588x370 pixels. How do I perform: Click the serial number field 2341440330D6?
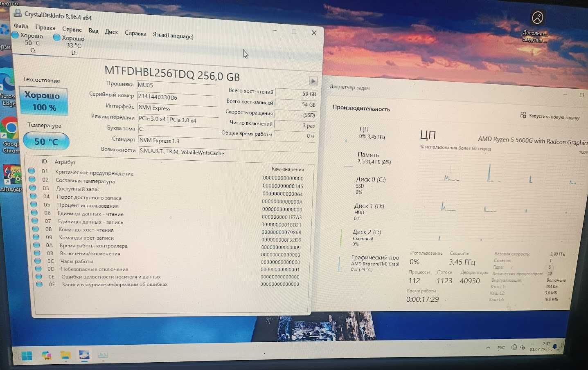(x=178, y=97)
